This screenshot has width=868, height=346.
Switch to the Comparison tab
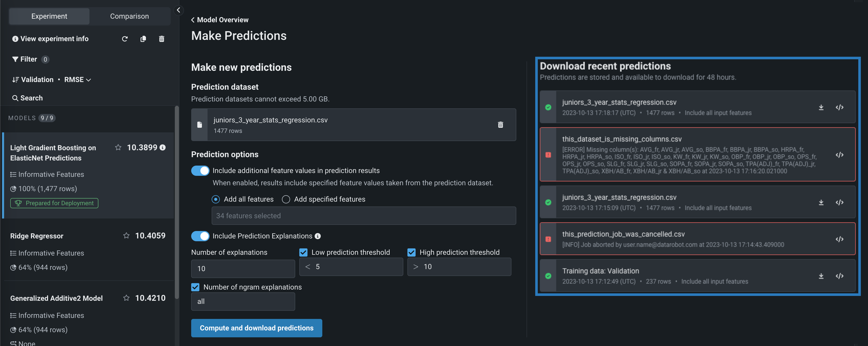(129, 16)
